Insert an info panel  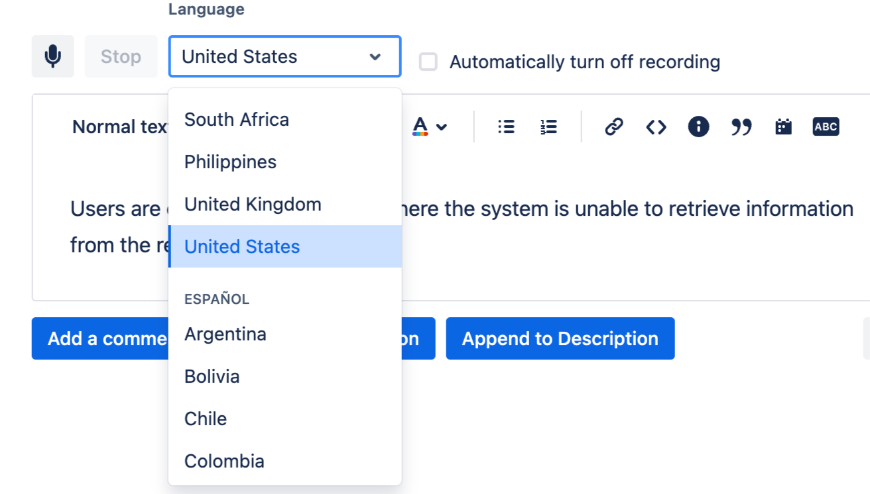698,127
